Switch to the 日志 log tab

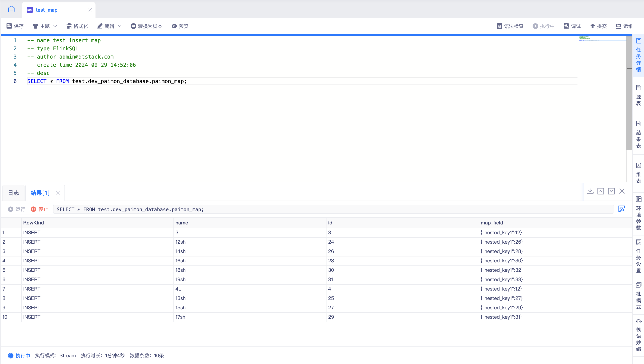point(13,193)
